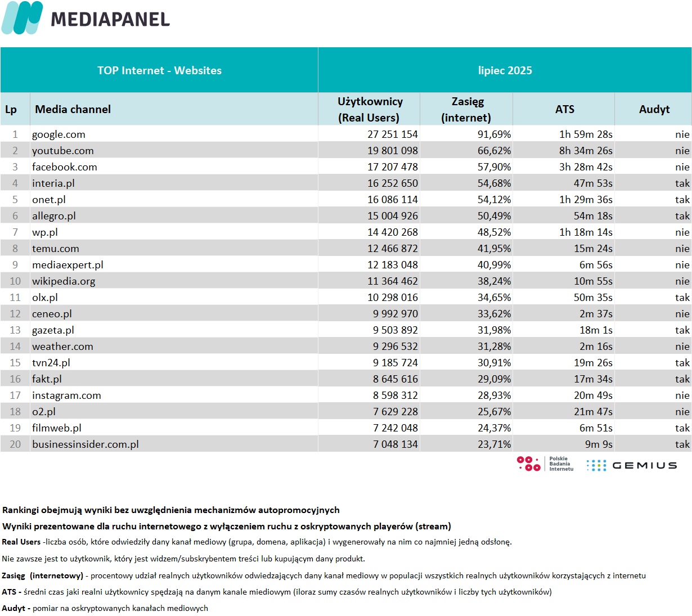Click the Real Users value for onet.pl
692x616 pixels.
[x=393, y=200]
